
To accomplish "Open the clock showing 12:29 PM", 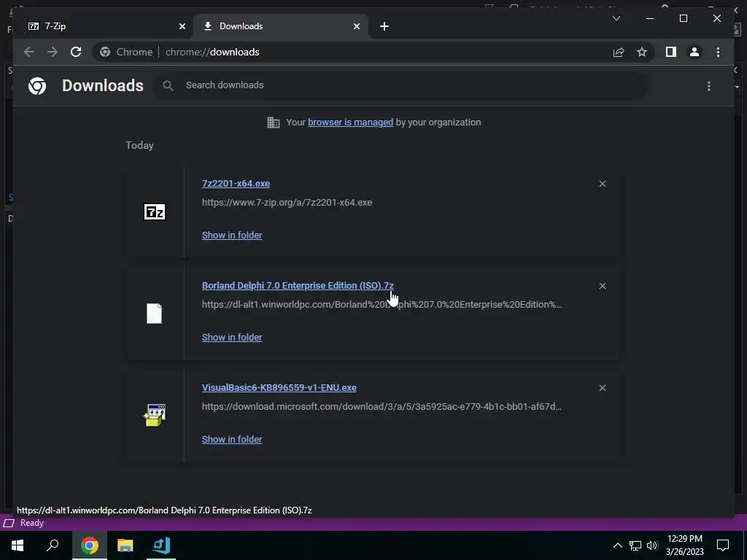I will 684,545.
